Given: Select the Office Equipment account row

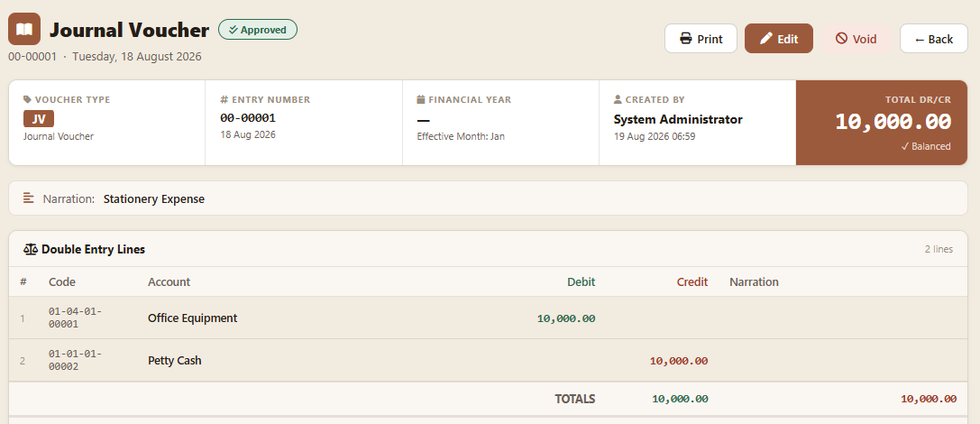Looking at the screenshot, I should point(488,318).
